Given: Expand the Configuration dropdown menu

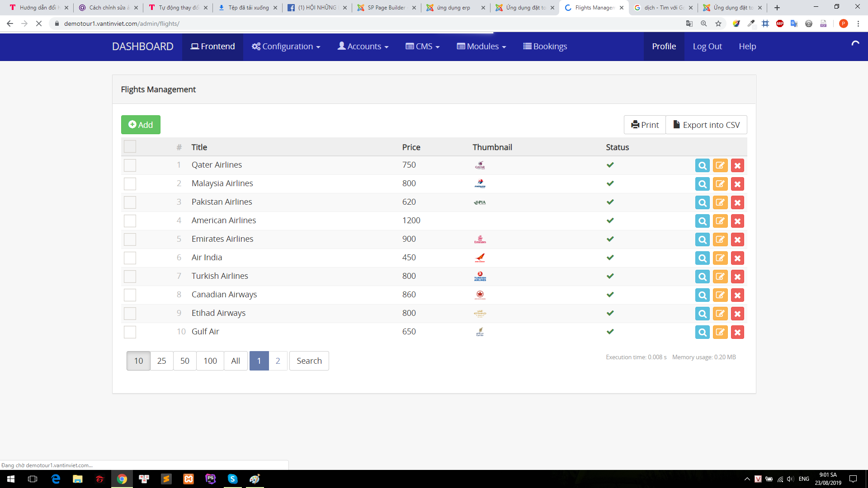Looking at the screenshot, I should [286, 47].
